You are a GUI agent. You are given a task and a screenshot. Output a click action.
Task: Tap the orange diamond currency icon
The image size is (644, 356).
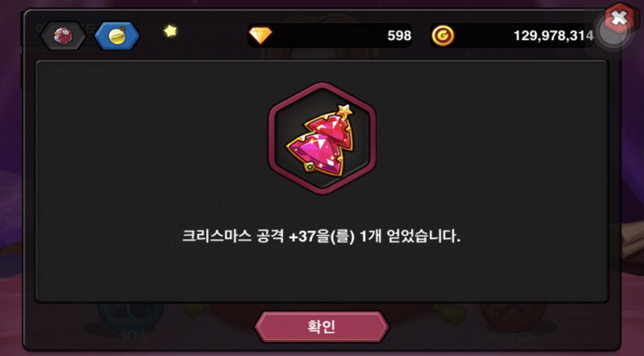260,35
